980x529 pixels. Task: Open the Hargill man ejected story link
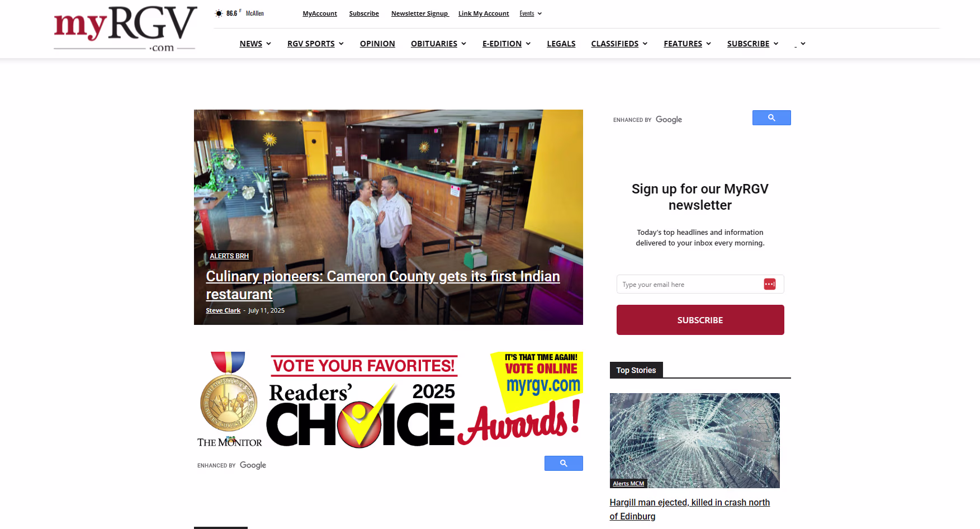click(689, 509)
